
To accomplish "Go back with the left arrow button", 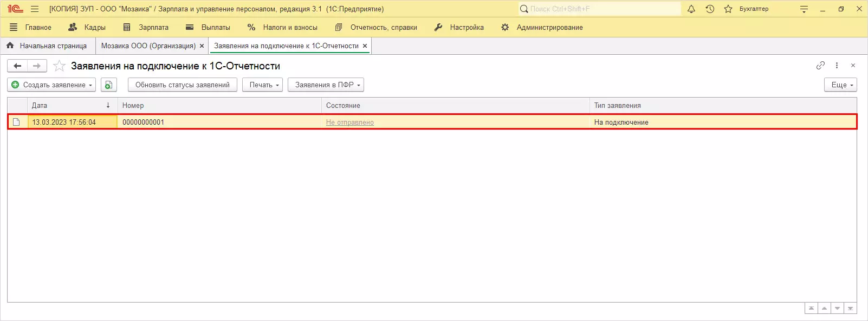I will click(17, 66).
